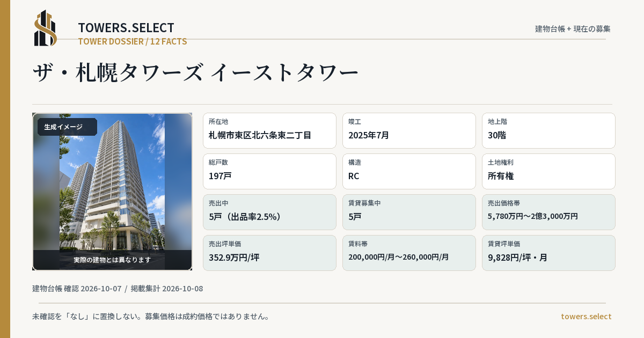Click the 生成イメージ badge on the photo
This screenshot has width=644, height=338.
67,127
